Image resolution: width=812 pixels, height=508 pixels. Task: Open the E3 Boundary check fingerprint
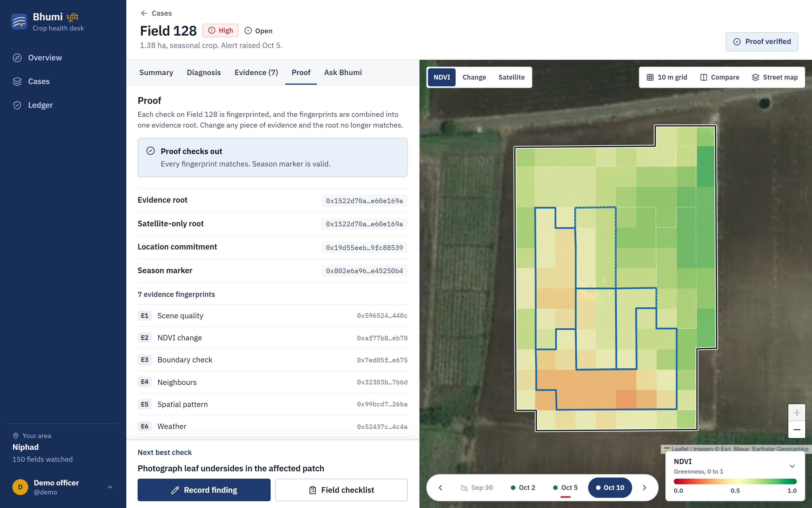pos(272,360)
